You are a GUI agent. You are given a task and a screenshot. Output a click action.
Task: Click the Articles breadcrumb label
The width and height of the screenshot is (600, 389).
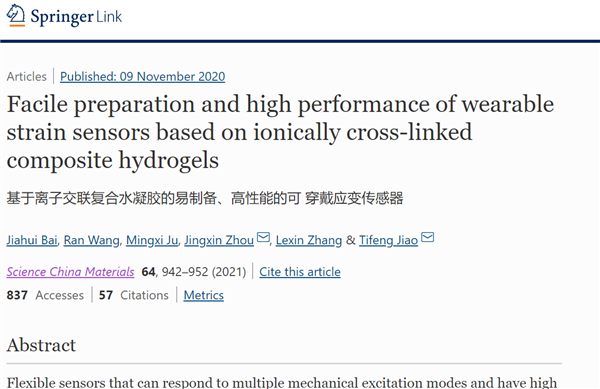point(26,76)
